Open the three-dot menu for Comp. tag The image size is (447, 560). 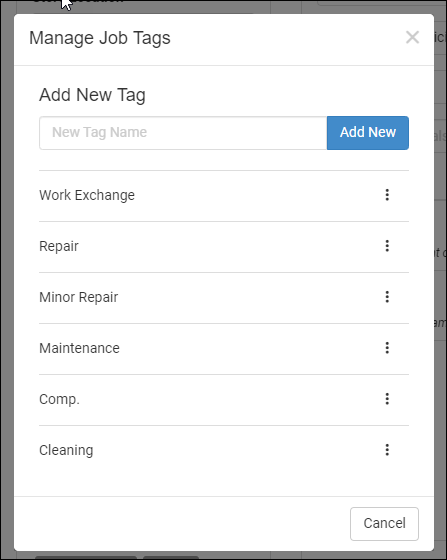[x=387, y=399]
